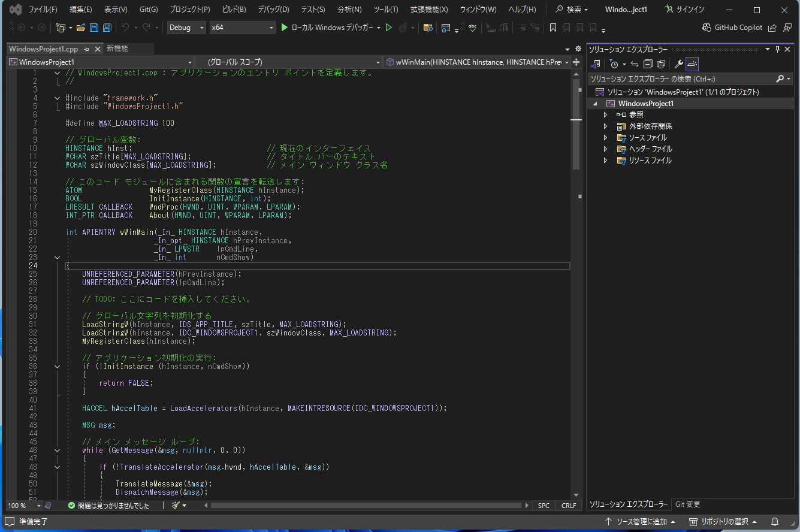The width and height of the screenshot is (800, 532).
Task: Open Solution Explorer window options dropdown arrow
Action: point(767,49)
